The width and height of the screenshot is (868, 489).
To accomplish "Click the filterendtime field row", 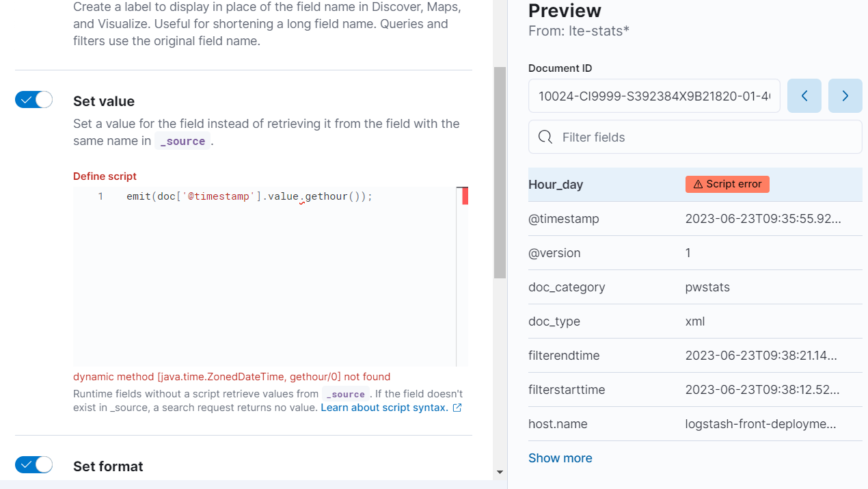I will 694,356.
